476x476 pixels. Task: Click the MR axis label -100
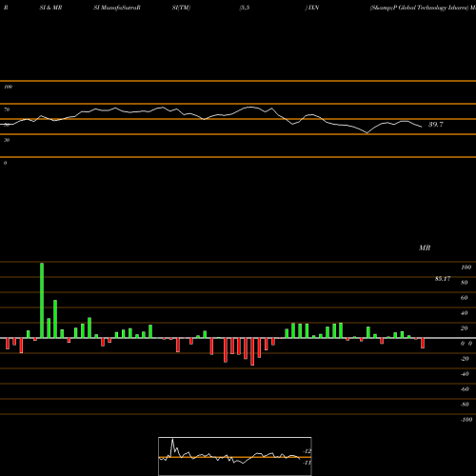466,420
